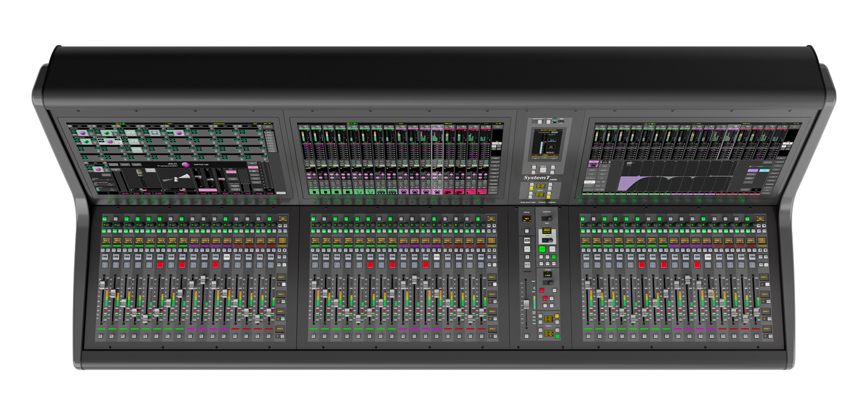Tap the 360 Transcoder purple logo on left touchscreen
The width and height of the screenshot is (868, 410).
point(186,165)
